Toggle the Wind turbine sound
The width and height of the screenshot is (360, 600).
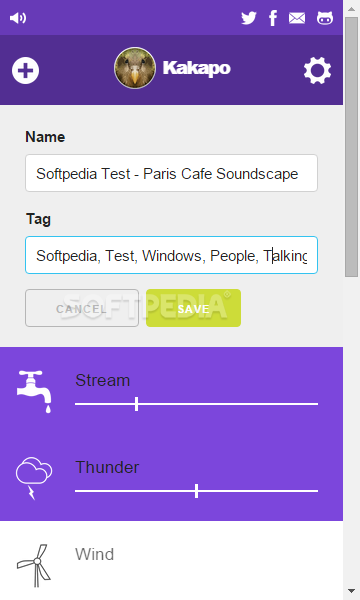(34, 565)
